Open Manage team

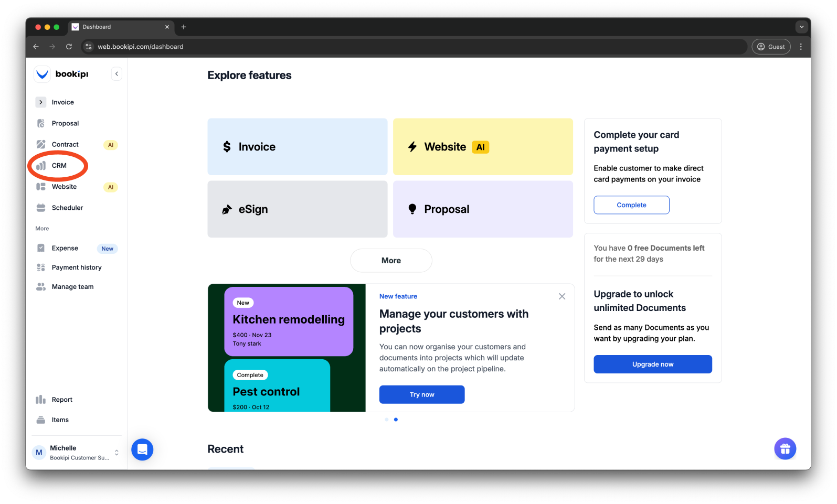[72, 287]
